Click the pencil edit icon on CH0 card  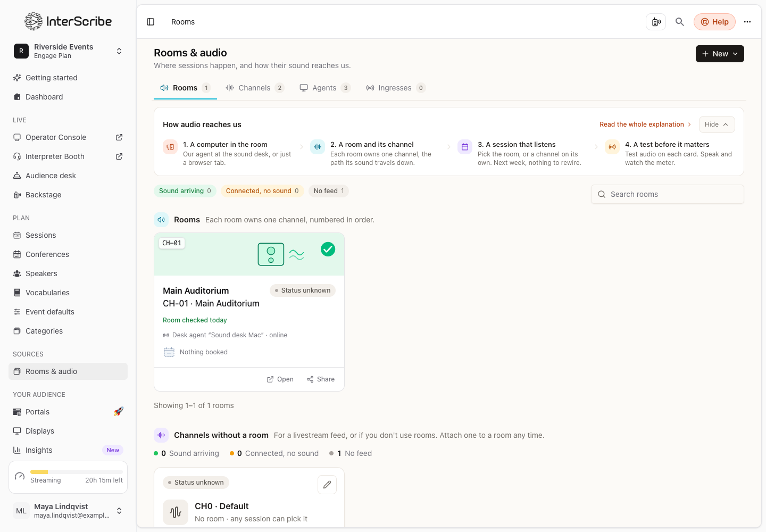tap(327, 485)
